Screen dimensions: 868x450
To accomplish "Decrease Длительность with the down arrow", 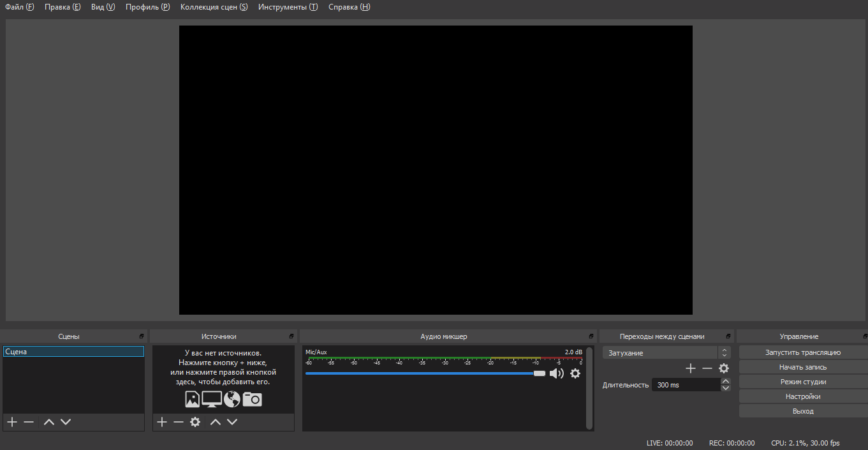I will tap(726, 388).
